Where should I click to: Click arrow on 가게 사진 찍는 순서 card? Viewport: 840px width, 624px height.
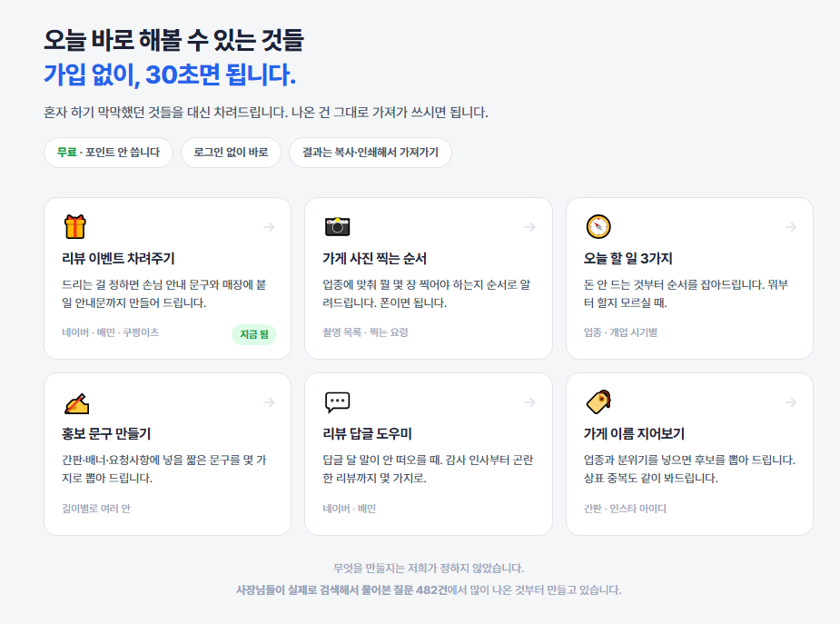pyautogui.click(x=529, y=227)
